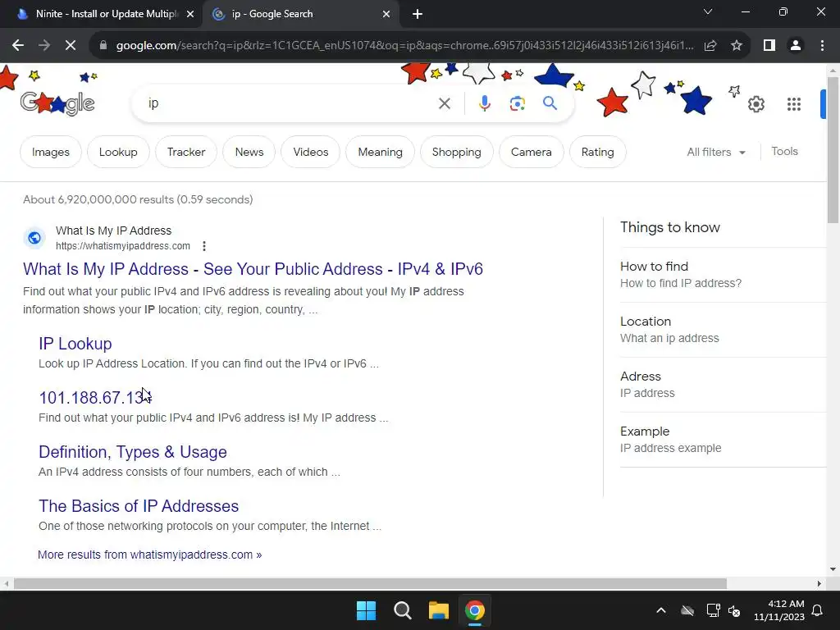Open File Explorer from the taskbar
The height and width of the screenshot is (630, 840).
(x=438, y=610)
